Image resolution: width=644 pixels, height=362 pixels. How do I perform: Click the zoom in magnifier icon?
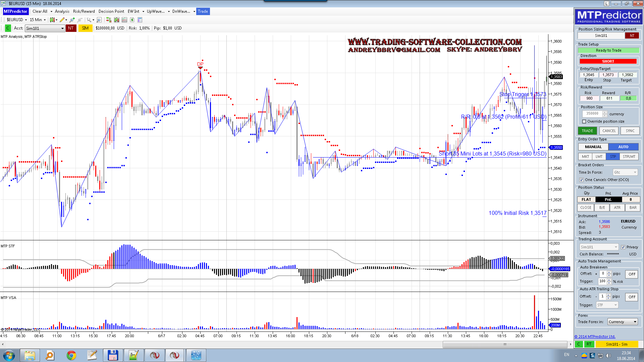tap(72, 20)
